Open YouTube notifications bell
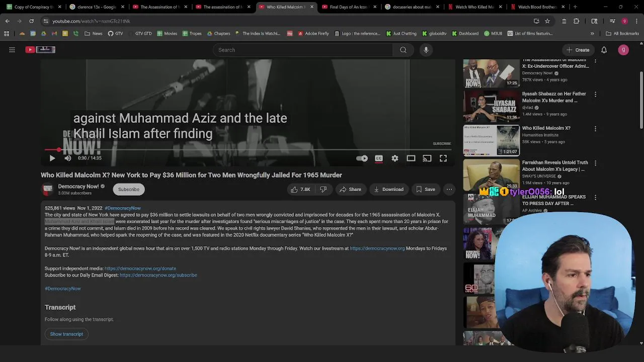 point(604,50)
